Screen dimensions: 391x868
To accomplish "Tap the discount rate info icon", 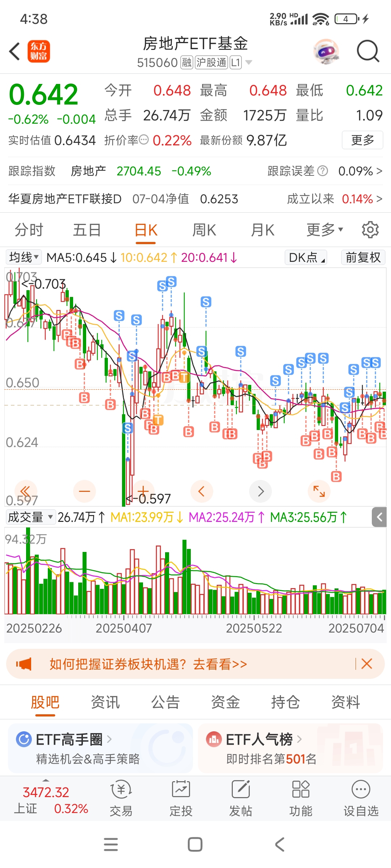I will point(144,140).
